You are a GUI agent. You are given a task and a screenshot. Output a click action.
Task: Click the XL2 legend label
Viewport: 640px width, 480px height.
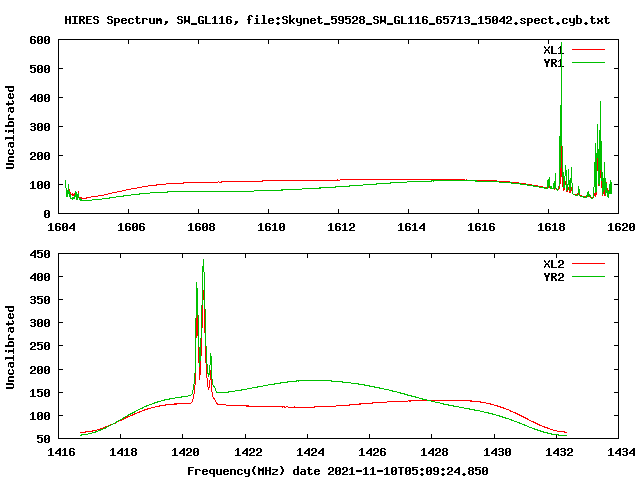(553, 264)
